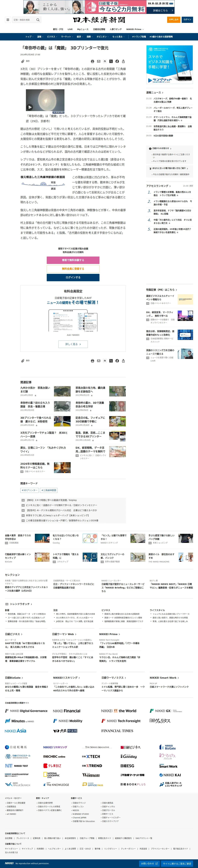Click the 無料会員に登録する button
This screenshot has width=198, height=868.
point(73,269)
